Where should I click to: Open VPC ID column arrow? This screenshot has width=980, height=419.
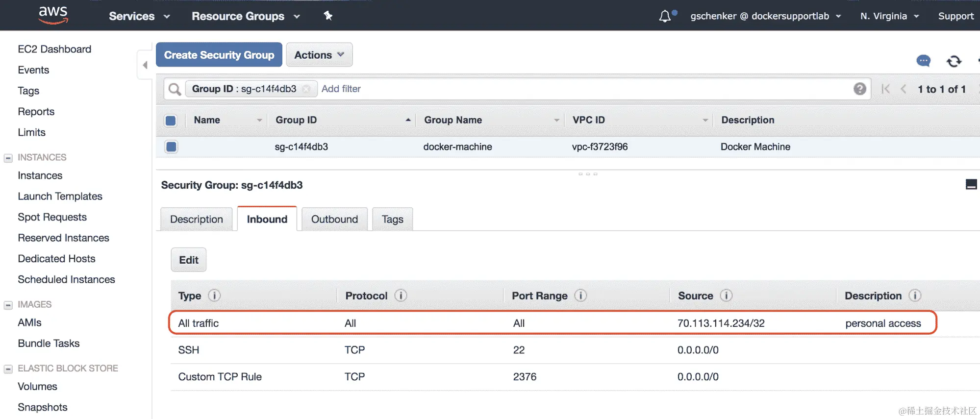pos(705,120)
